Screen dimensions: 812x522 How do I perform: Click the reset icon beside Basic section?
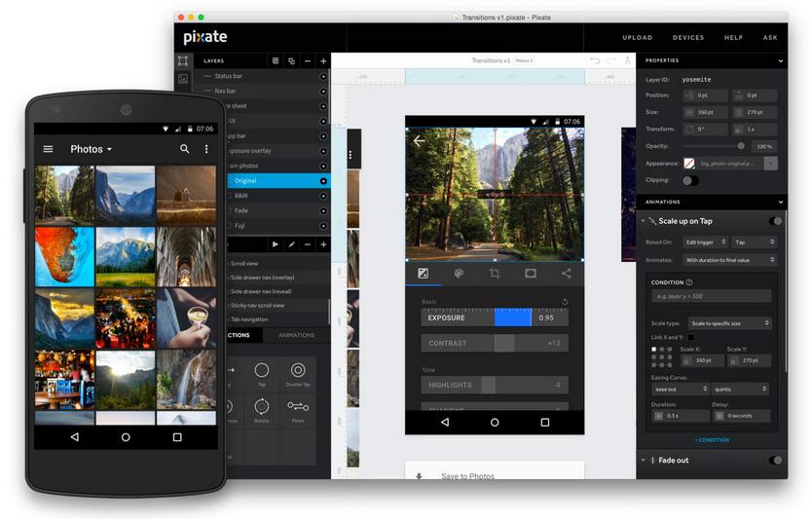pyautogui.click(x=565, y=301)
